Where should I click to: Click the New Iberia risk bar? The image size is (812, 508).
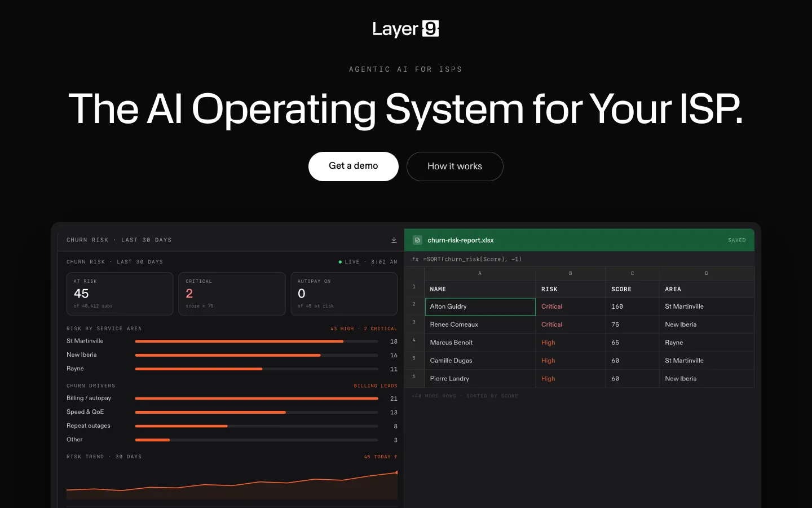coord(257,355)
